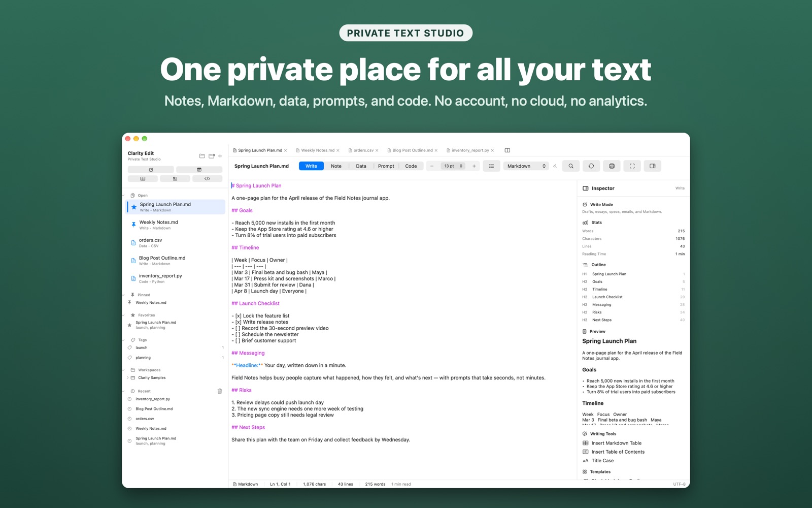
Task: Increase font size with the plus button
Action: pos(474,166)
